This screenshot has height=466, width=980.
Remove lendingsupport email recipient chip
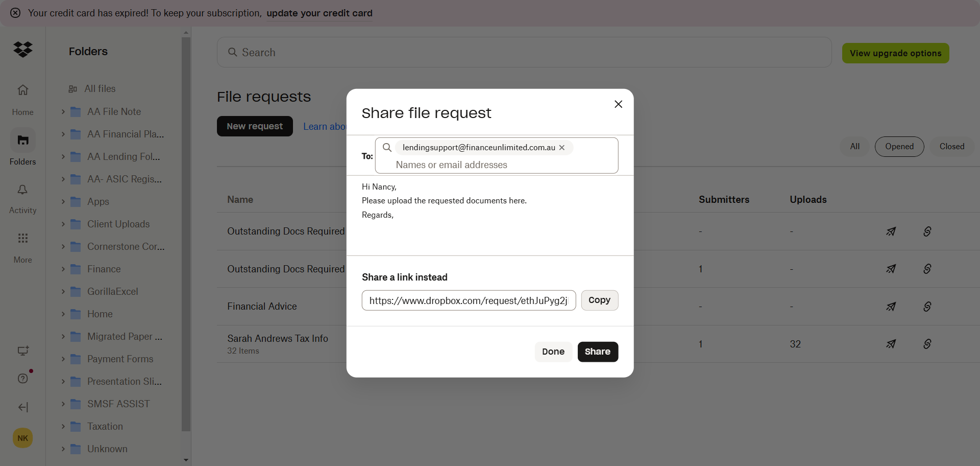click(562, 148)
